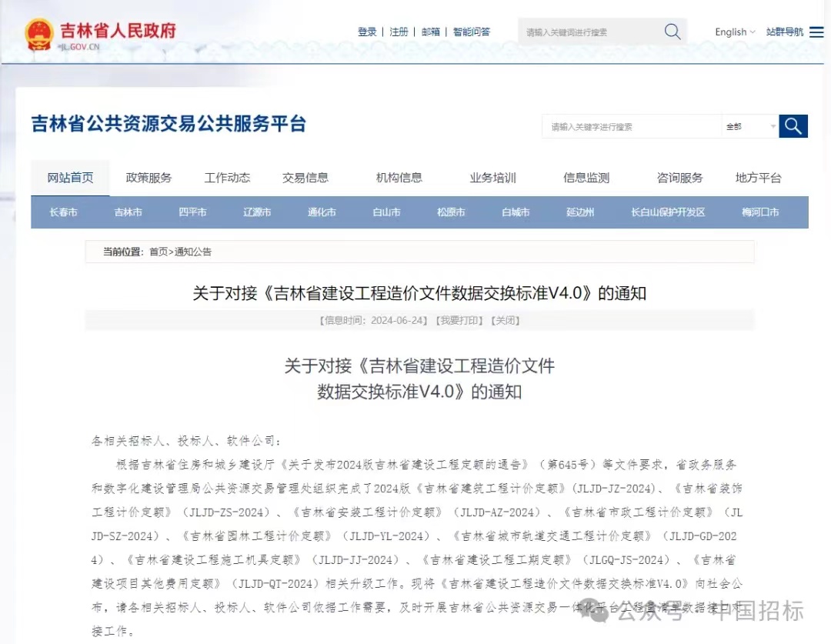
Task: Focus the top header keyword search field
Action: coord(591,32)
